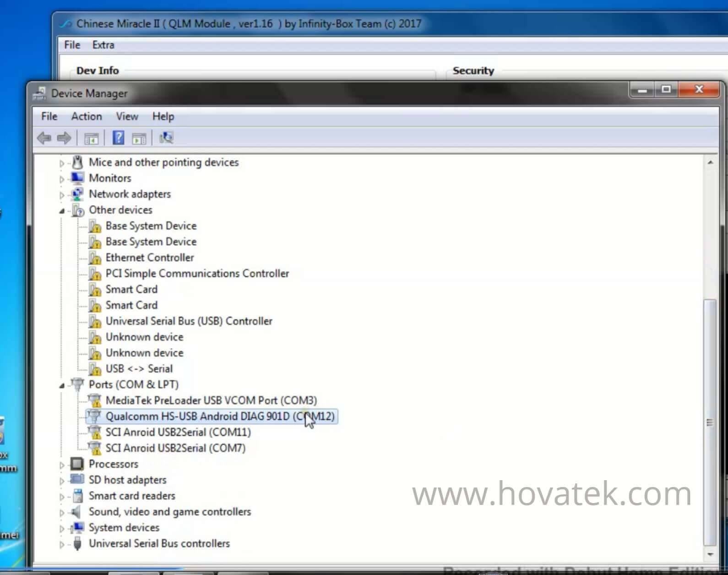
Task: Maximize the Device Manager window
Action: click(666, 89)
